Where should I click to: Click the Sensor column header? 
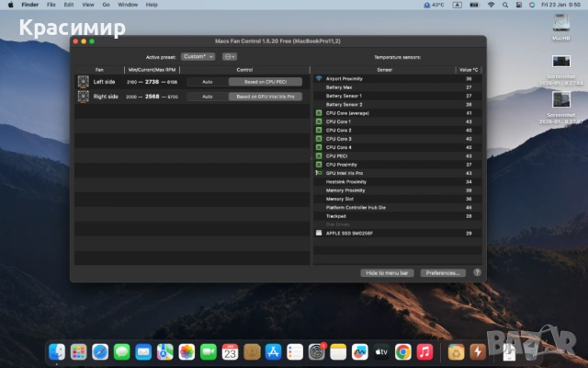(384, 70)
